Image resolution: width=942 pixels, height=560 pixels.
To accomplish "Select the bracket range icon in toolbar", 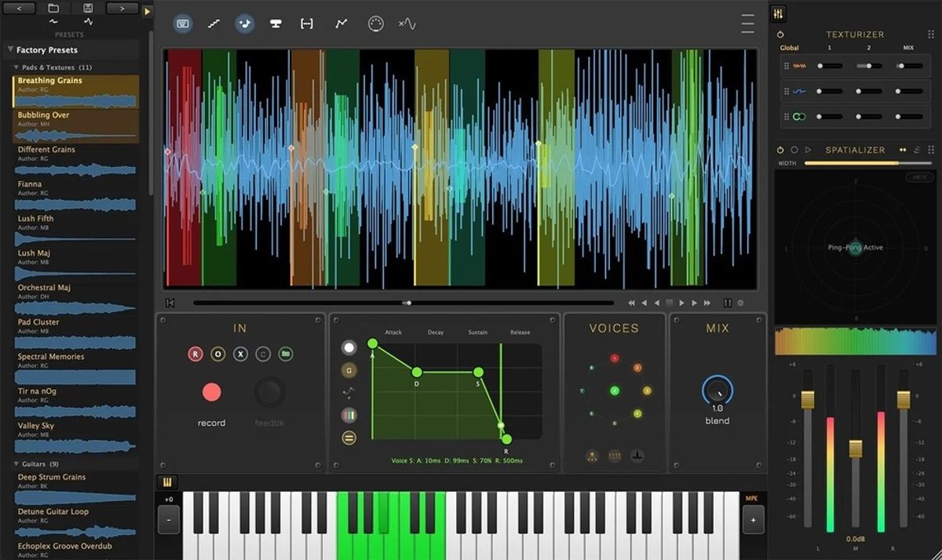I will tap(307, 24).
